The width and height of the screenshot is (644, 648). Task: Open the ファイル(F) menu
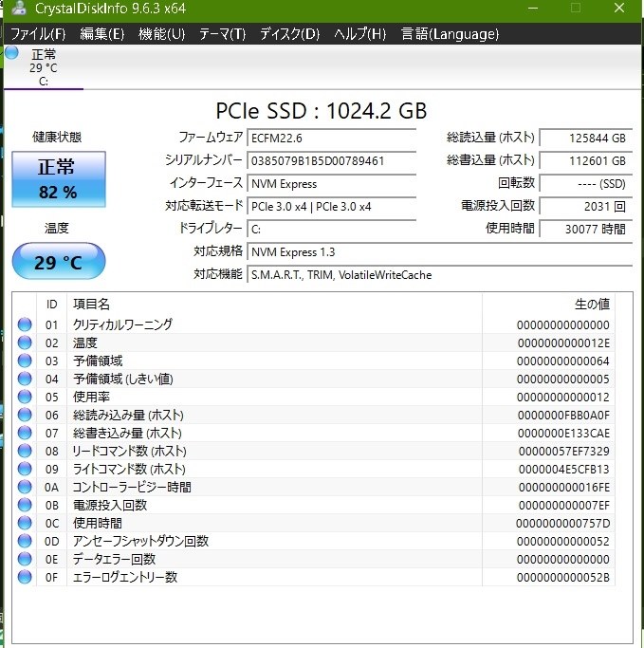coord(38,34)
